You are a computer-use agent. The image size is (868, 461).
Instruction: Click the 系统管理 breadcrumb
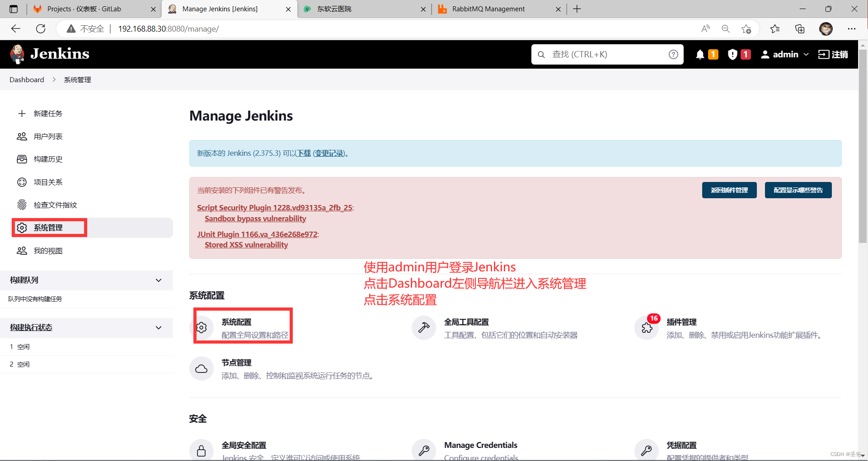click(77, 79)
